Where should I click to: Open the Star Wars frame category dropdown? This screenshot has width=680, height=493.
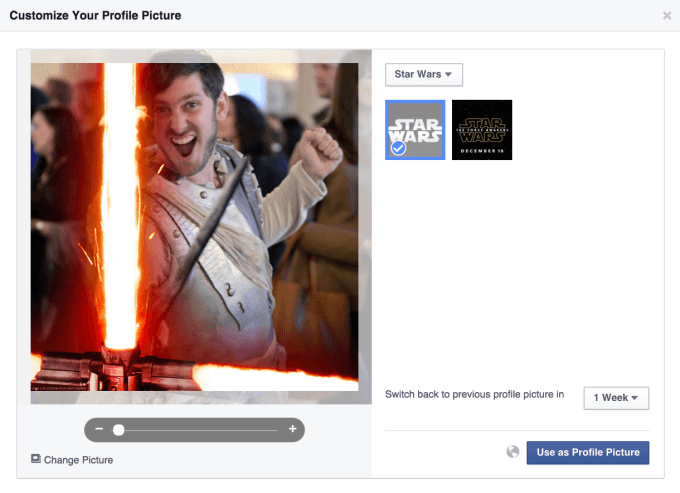coord(423,75)
